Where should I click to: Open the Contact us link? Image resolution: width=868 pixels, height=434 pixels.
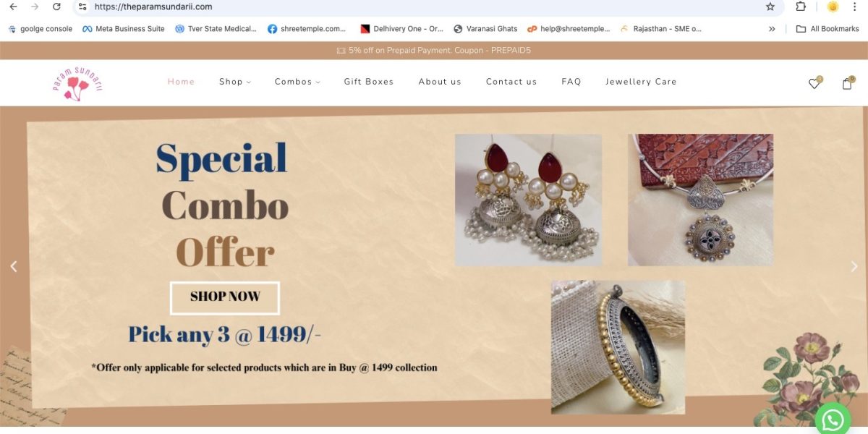(511, 82)
